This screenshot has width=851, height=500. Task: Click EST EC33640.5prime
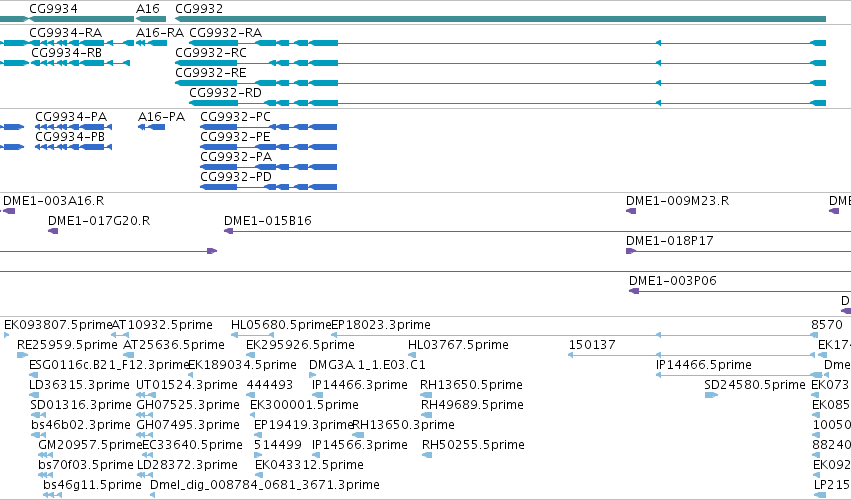[192, 445]
